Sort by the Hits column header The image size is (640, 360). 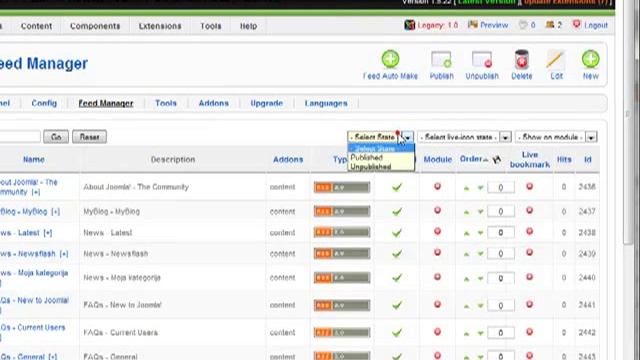564,160
